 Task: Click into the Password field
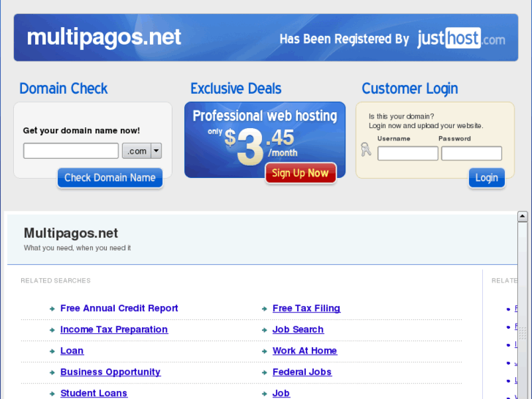(471, 154)
